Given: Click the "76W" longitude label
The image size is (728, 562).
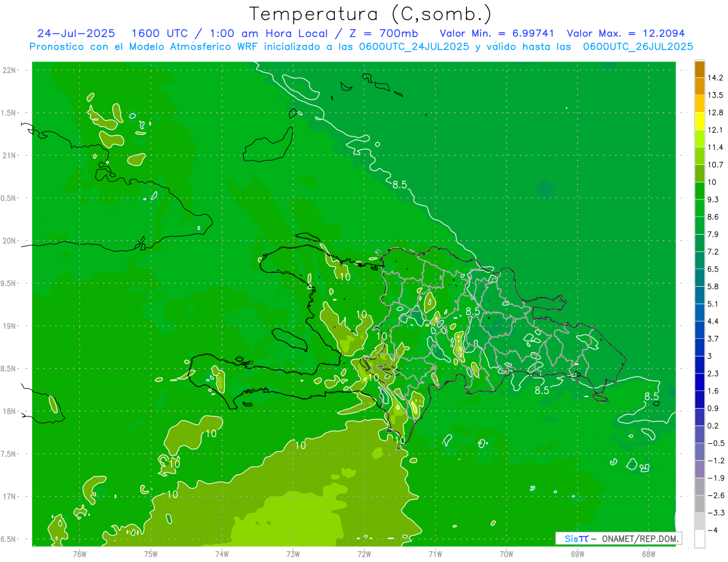Looking at the screenshot, I should click(x=79, y=554).
